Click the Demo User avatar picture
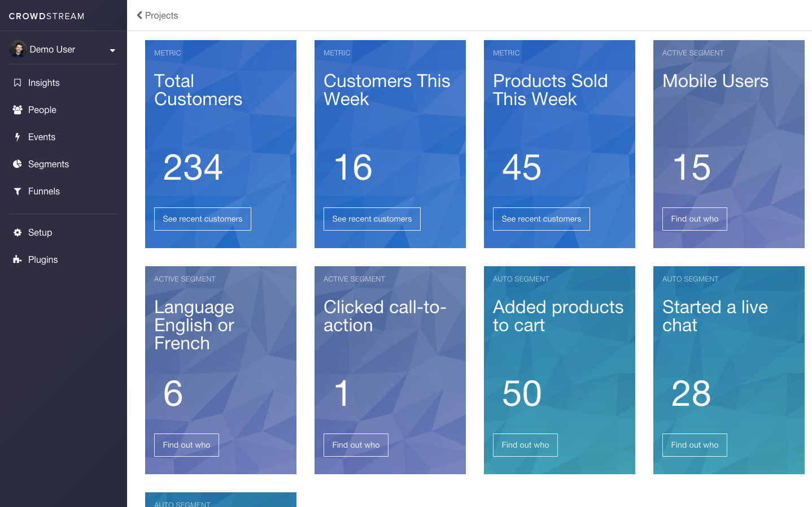This screenshot has height=507, width=812. click(x=18, y=49)
